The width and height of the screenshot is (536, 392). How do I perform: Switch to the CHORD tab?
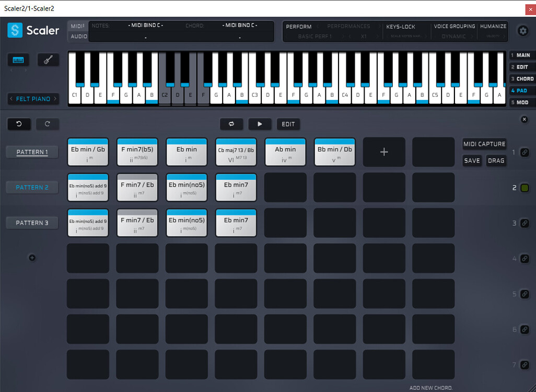pyautogui.click(x=522, y=78)
